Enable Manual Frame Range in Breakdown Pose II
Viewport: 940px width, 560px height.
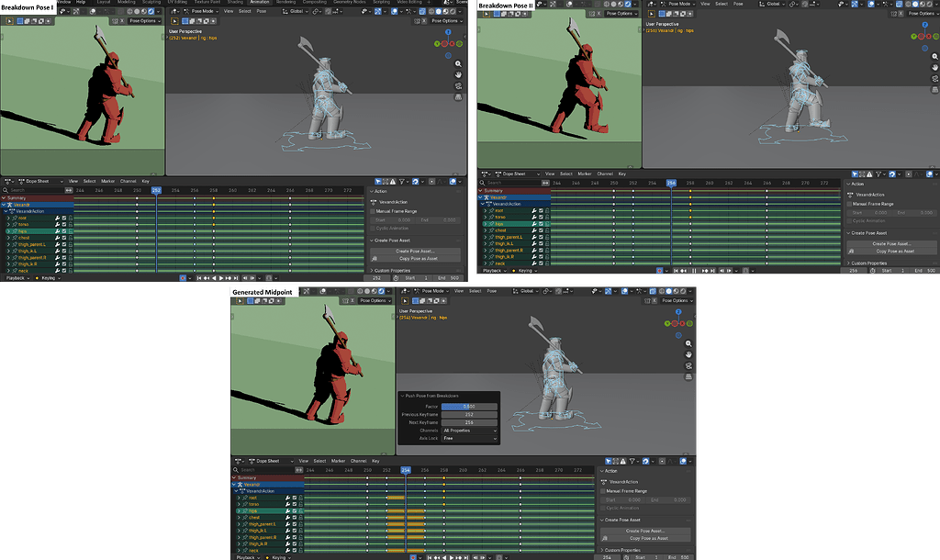point(849,204)
